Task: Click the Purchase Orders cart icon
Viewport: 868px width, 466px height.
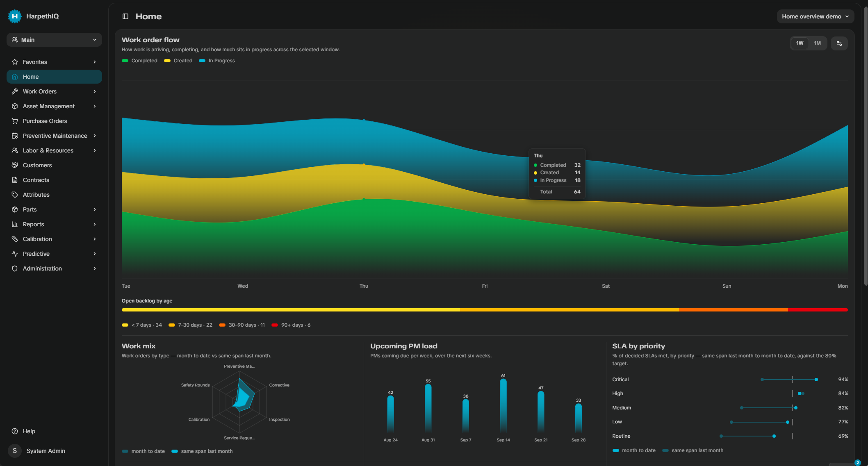Action: (15, 121)
